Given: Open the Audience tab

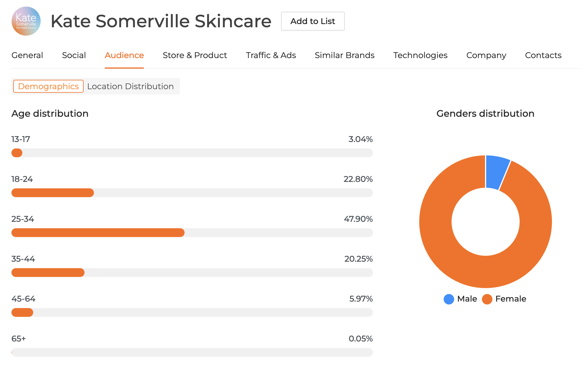Looking at the screenshot, I should pos(124,55).
